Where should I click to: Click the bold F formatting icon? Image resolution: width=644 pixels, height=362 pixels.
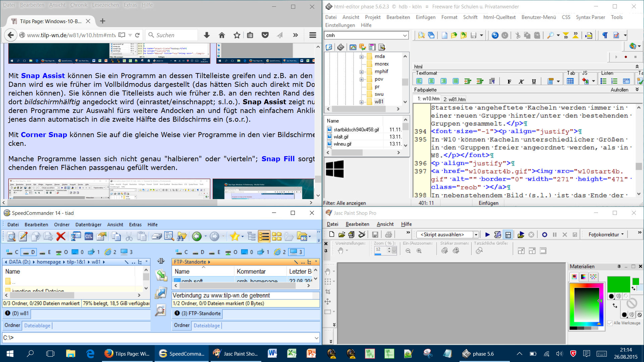pos(509,81)
